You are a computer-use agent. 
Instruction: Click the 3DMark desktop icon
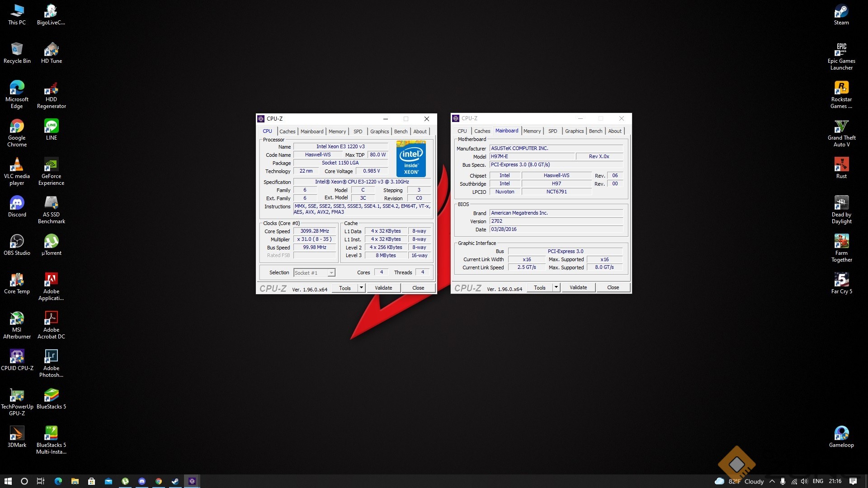click(17, 434)
